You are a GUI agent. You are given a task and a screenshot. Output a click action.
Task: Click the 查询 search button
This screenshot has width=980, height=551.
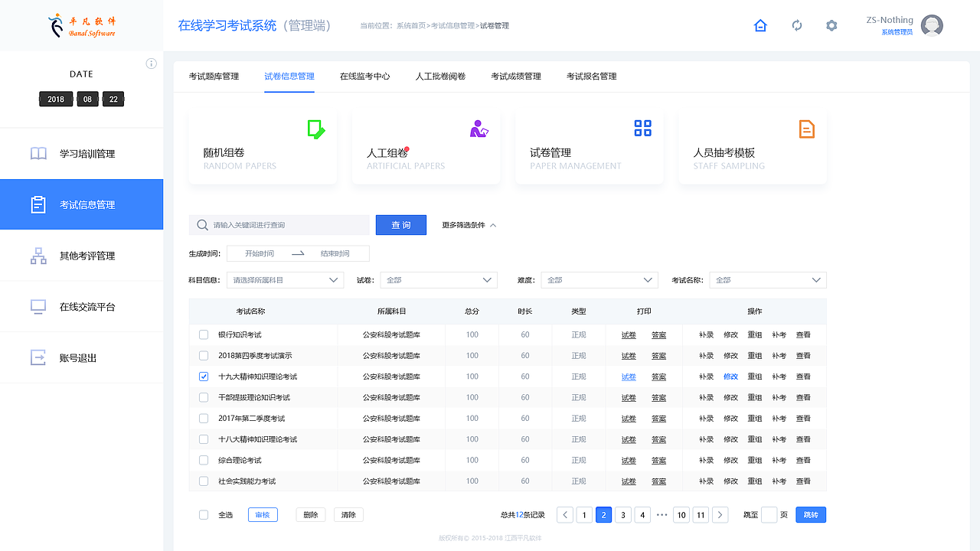[x=400, y=224]
